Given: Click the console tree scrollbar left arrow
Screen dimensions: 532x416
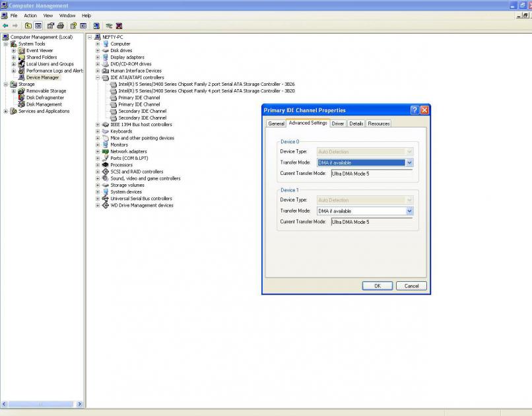Looking at the screenshot, I should [x=5, y=404].
